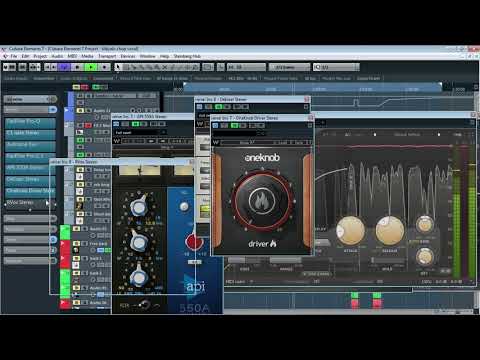Open the DeEsser Stereo insert slot
480x360 pixels.
click(x=30, y=180)
